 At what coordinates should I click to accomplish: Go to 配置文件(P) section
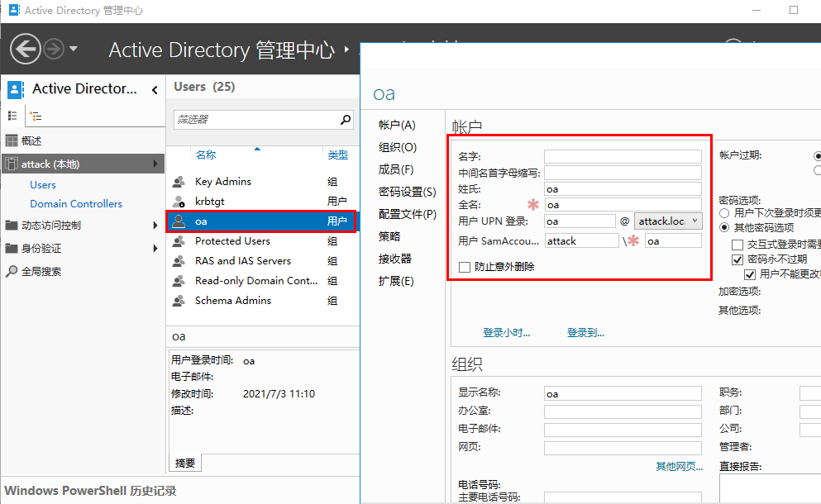408,214
